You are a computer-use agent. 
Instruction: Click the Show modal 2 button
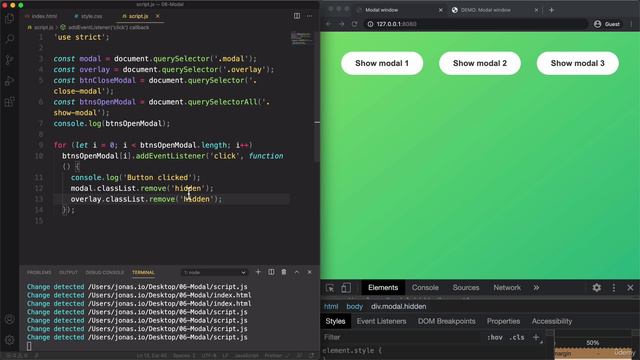coord(480,63)
